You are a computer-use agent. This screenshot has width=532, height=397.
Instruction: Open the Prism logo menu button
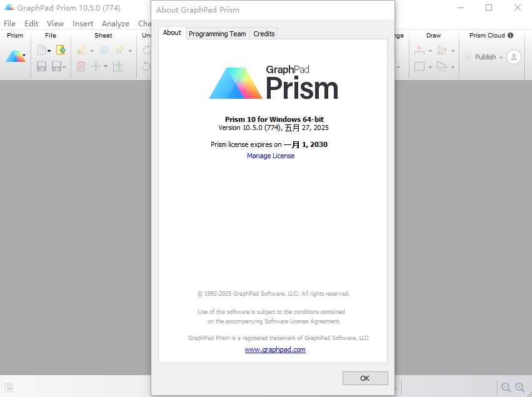pyautogui.click(x=16, y=57)
